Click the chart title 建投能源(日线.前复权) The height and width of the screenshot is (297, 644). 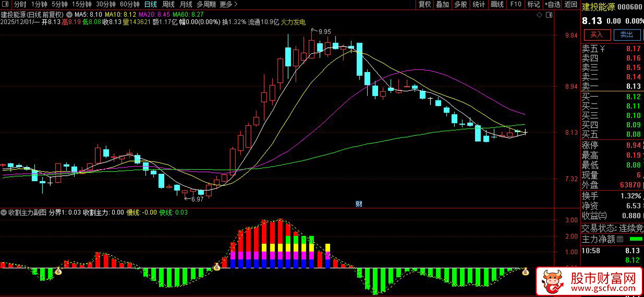tap(33, 14)
